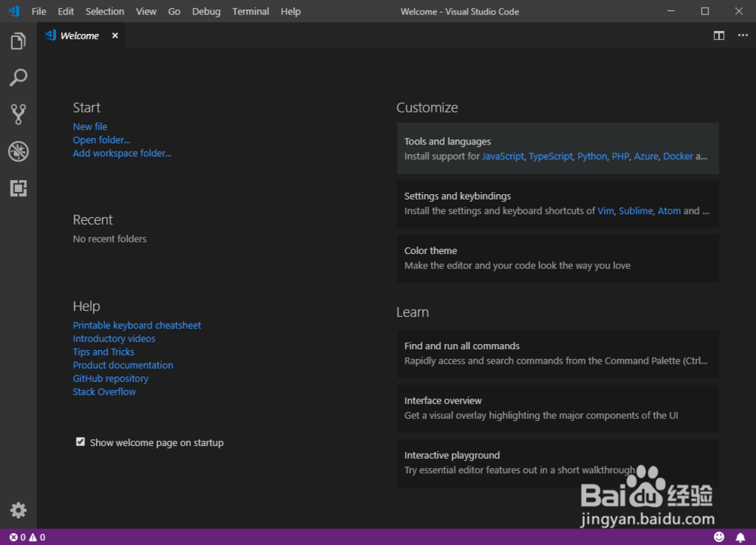The height and width of the screenshot is (545, 756).
Task: Minimize the Visual Studio Code window
Action: point(671,11)
